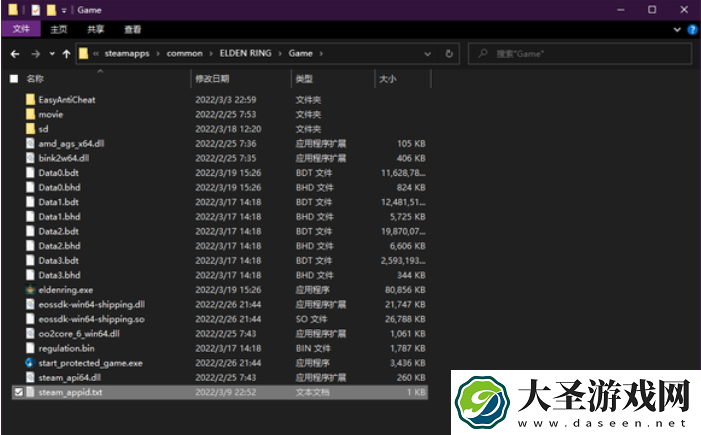Click the start_protected_game.exe icon
The height and width of the screenshot is (435, 701).
[x=30, y=363]
